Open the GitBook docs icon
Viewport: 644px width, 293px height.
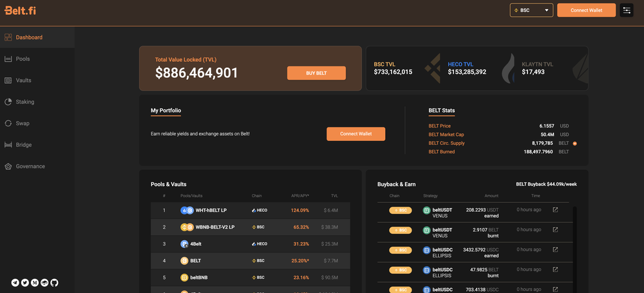(45, 283)
